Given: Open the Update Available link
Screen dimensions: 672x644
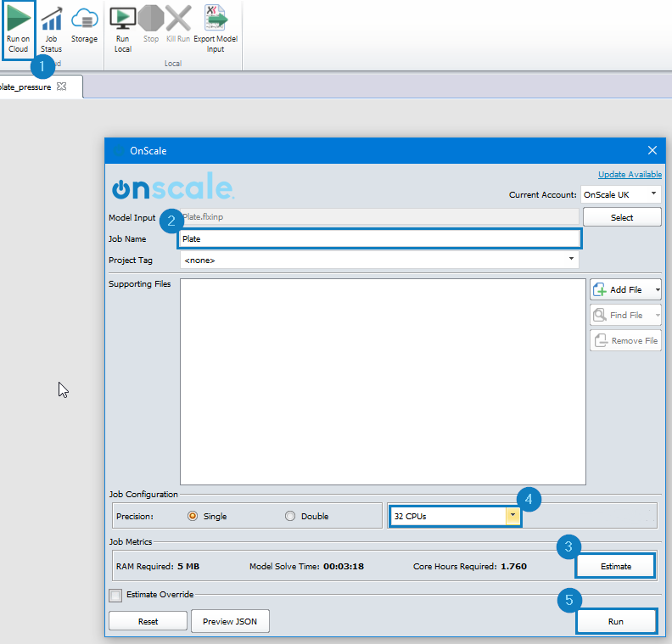Looking at the screenshot, I should pyautogui.click(x=630, y=175).
